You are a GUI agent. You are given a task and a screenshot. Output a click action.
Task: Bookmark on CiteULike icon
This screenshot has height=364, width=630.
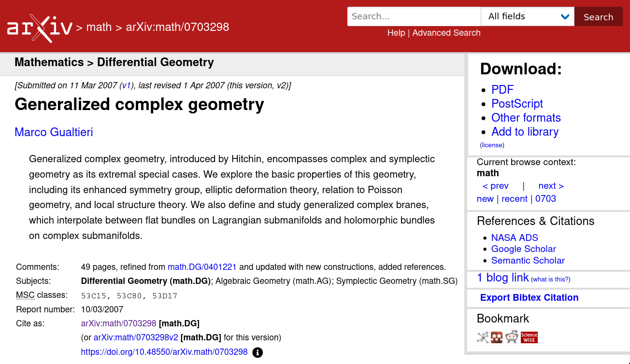(483, 337)
